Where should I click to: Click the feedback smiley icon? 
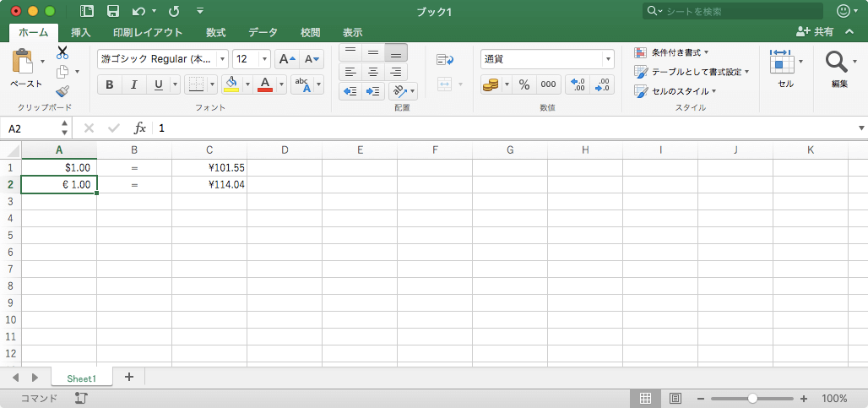[x=844, y=11]
